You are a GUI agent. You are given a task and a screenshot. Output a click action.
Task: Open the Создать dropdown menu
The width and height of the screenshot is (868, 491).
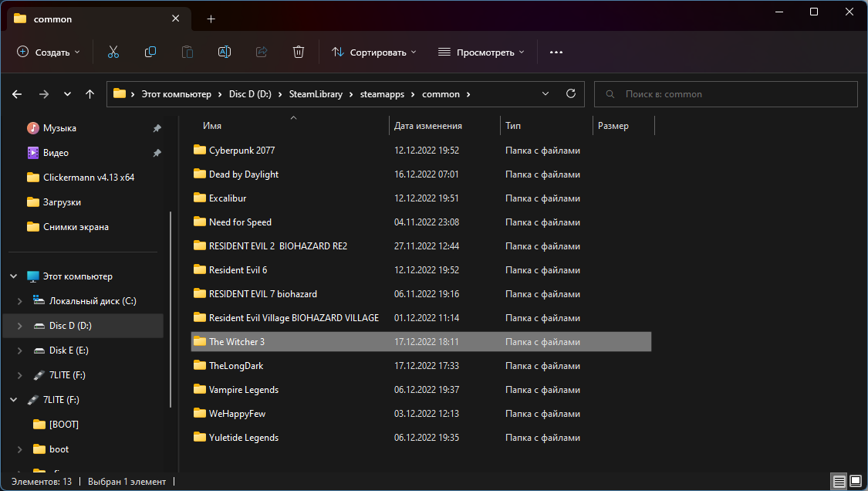tap(48, 52)
